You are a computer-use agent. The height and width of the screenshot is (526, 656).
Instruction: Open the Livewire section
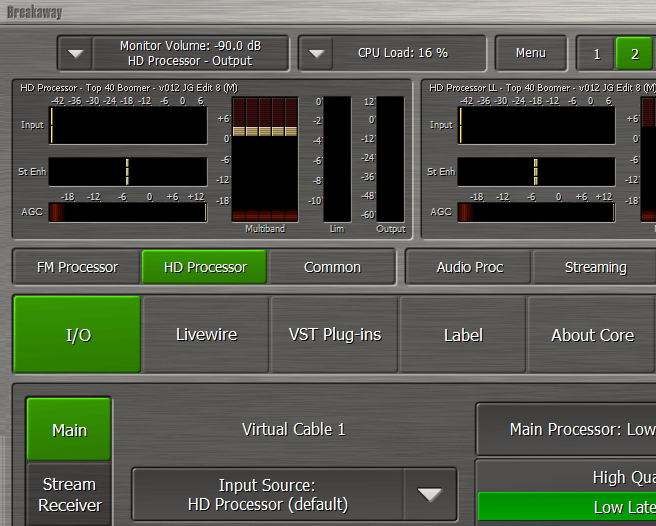pyautogui.click(x=206, y=334)
